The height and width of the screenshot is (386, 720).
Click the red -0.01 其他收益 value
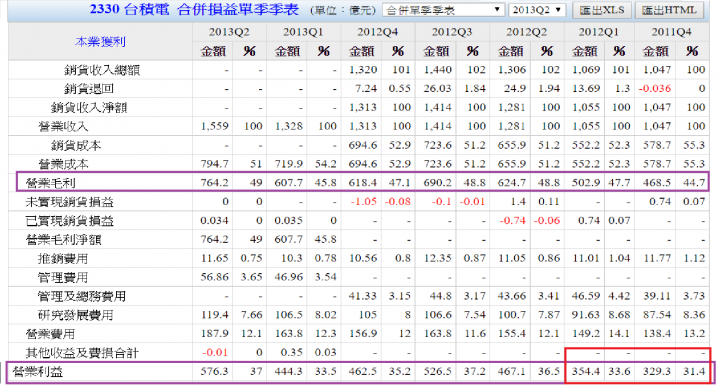(x=215, y=352)
